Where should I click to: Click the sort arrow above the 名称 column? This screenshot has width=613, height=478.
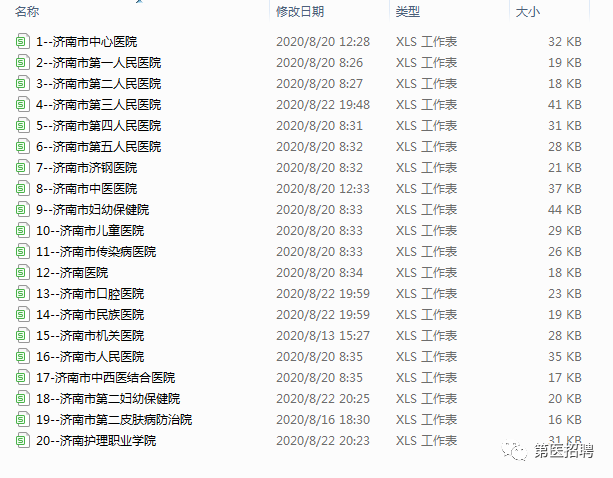click(x=139, y=2)
